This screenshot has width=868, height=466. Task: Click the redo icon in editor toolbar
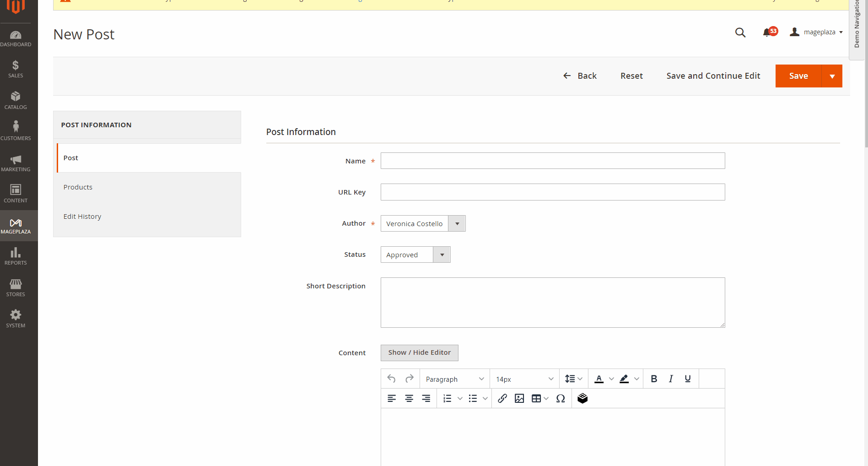[x=409, y=379]
